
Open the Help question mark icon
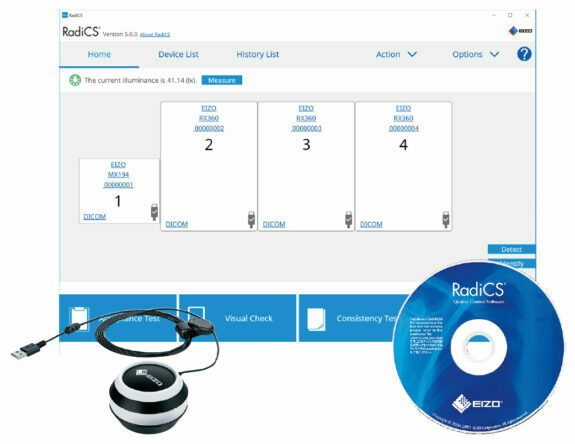point(524,54)
